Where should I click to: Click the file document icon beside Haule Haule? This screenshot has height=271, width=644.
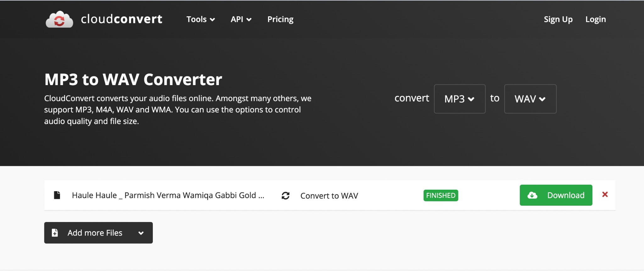(x=57, y=195)
